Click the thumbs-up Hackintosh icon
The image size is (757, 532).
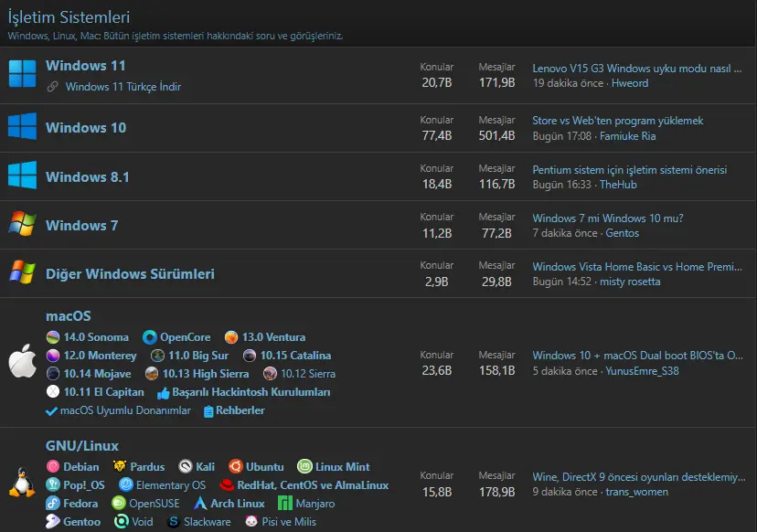click(x=163, y=393)
